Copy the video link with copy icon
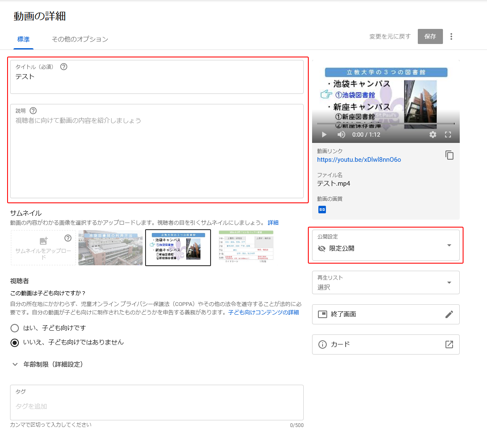Screen dimensions: 487x448 click(x=449, y=155)
